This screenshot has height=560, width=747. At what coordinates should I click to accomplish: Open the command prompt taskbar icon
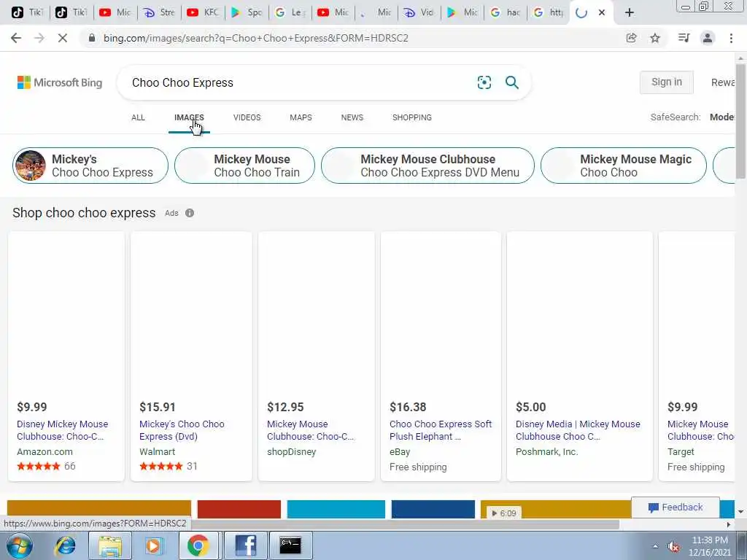(290, 545)
